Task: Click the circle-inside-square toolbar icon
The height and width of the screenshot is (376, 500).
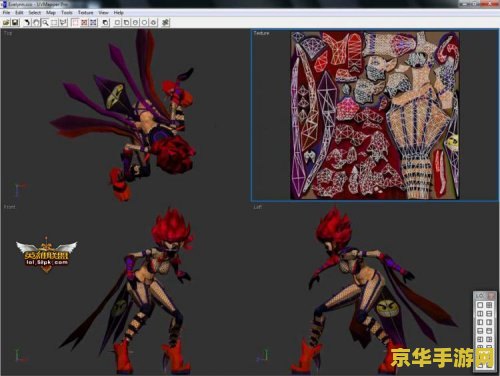Action: coord(135,23)
